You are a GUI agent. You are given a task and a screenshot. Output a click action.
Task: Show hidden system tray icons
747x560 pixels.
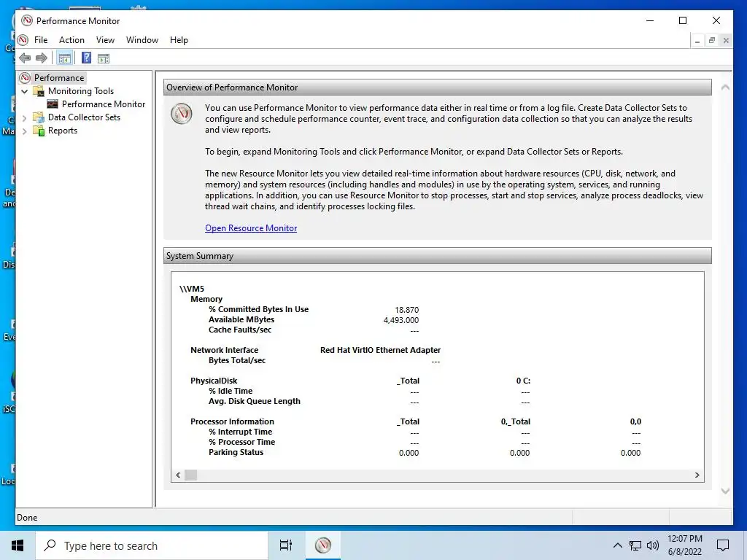click(617, 545)
